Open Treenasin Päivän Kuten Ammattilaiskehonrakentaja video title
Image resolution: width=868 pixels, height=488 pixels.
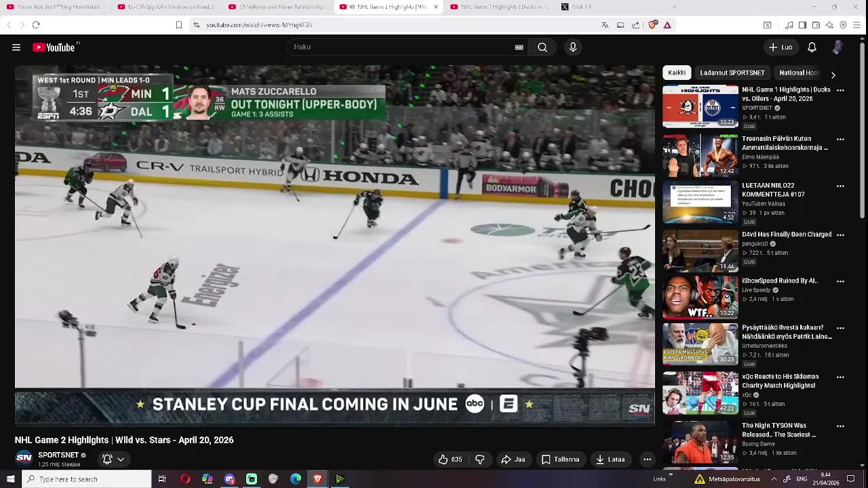click(x=785, y=142)
